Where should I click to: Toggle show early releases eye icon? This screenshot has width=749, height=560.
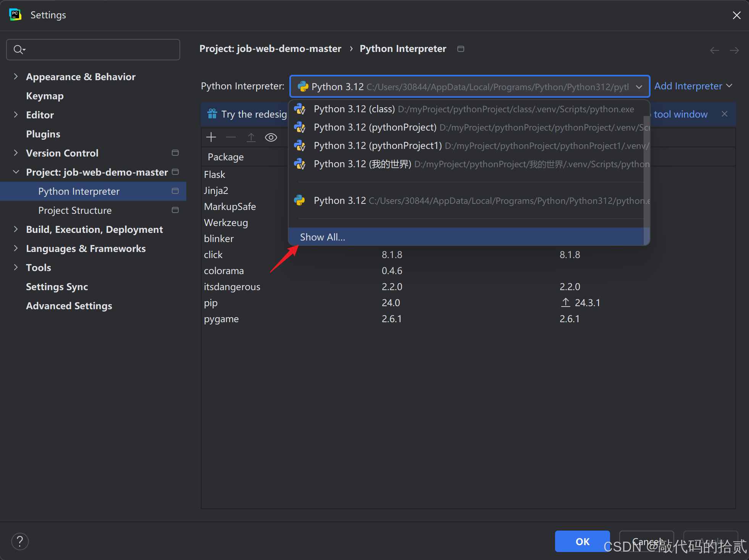coord(271,137)
